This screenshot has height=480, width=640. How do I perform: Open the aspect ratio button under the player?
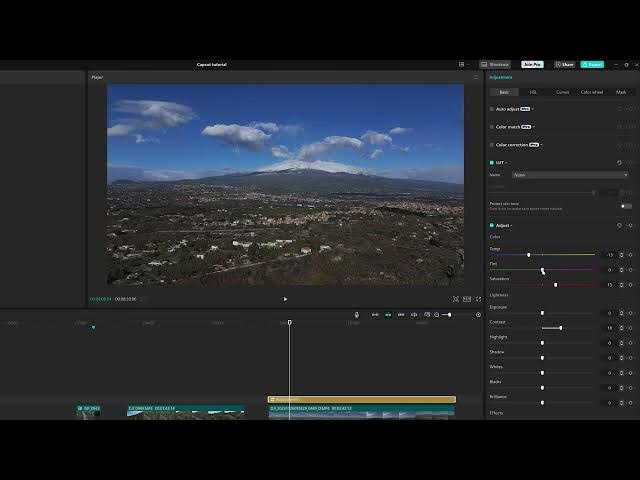click(467, 299)
